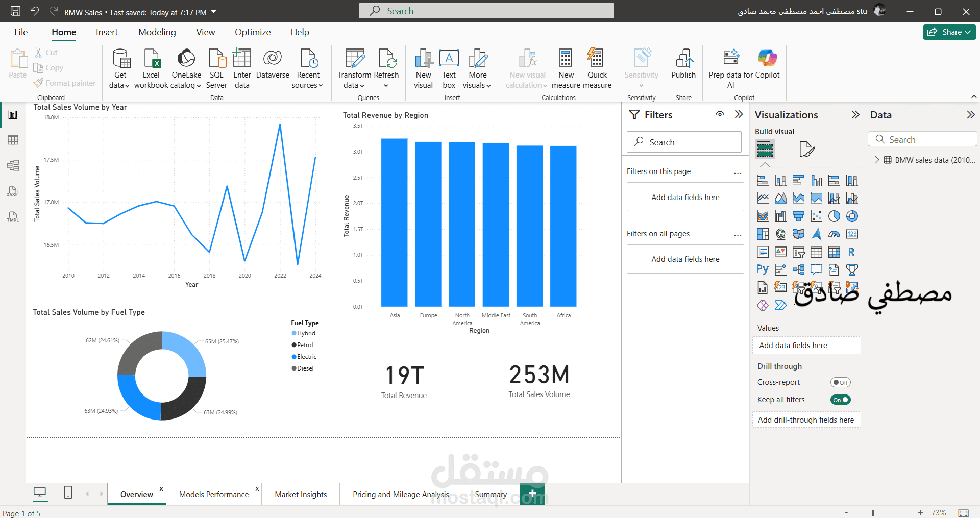Select the R script visual
Viewport: 980px width, 518px height.
click(852, 252)
